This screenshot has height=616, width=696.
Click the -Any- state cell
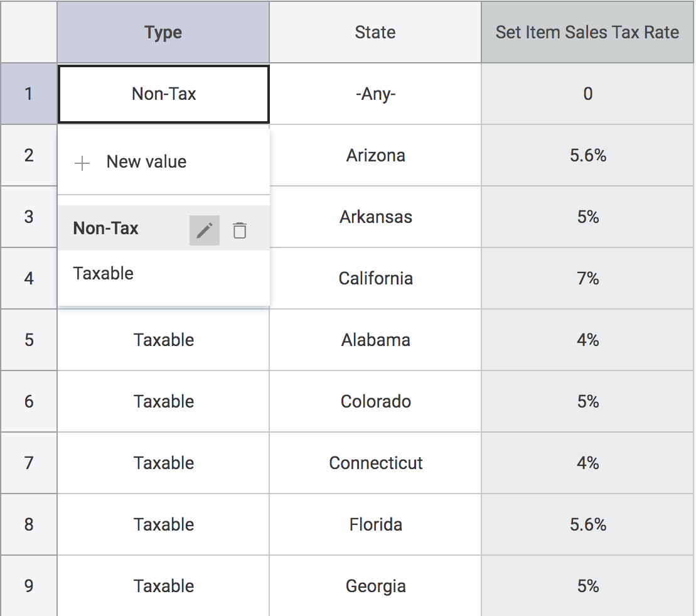[375, 94]
